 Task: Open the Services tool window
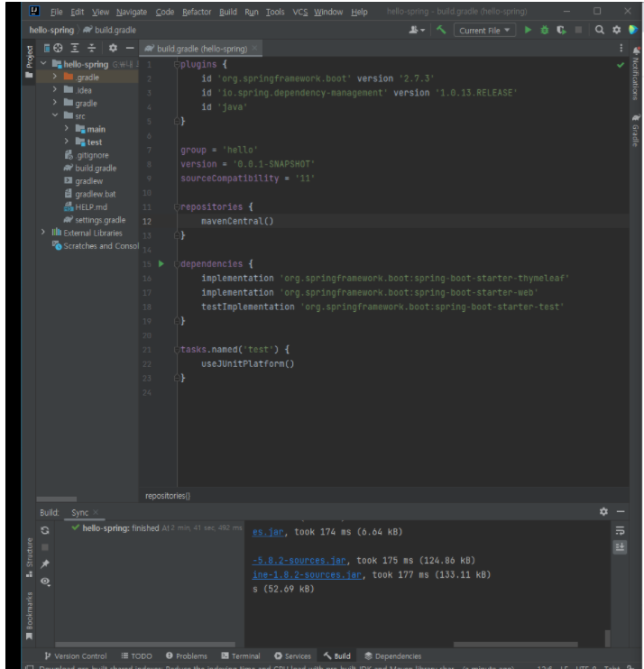(293, 656)
